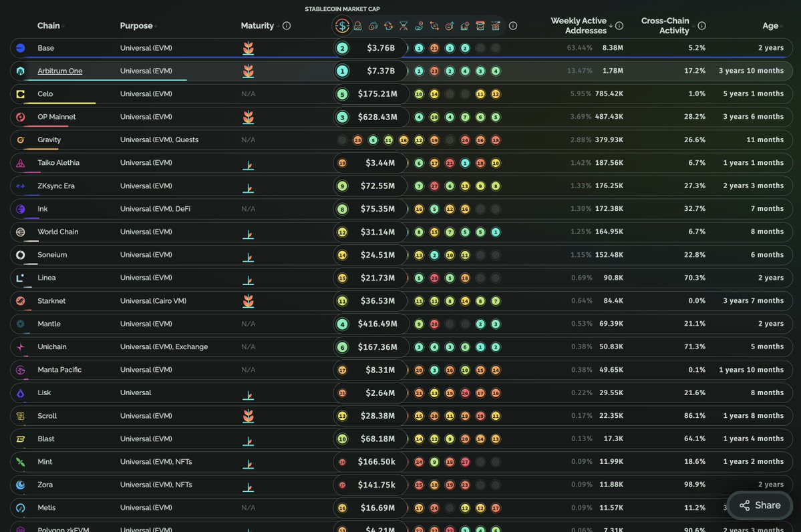Sort the table by Age column
This screenshot has width=801, height=532.
(x=772, y=25)
